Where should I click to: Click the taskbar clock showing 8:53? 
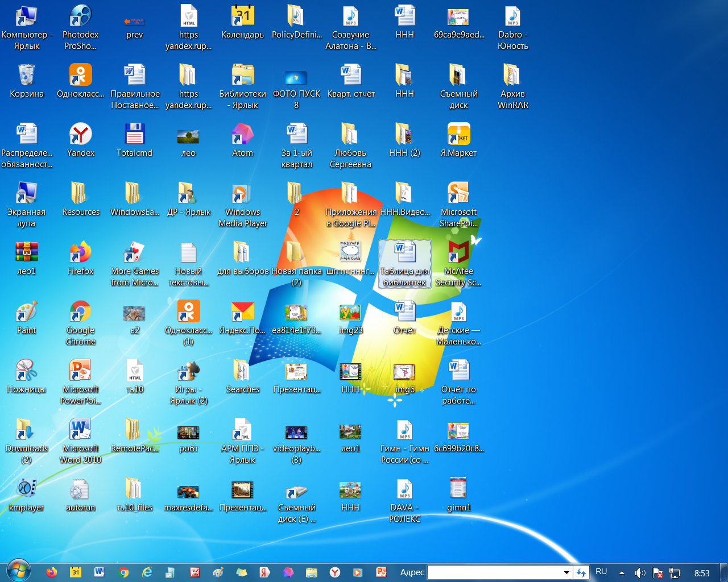(702, 573)
